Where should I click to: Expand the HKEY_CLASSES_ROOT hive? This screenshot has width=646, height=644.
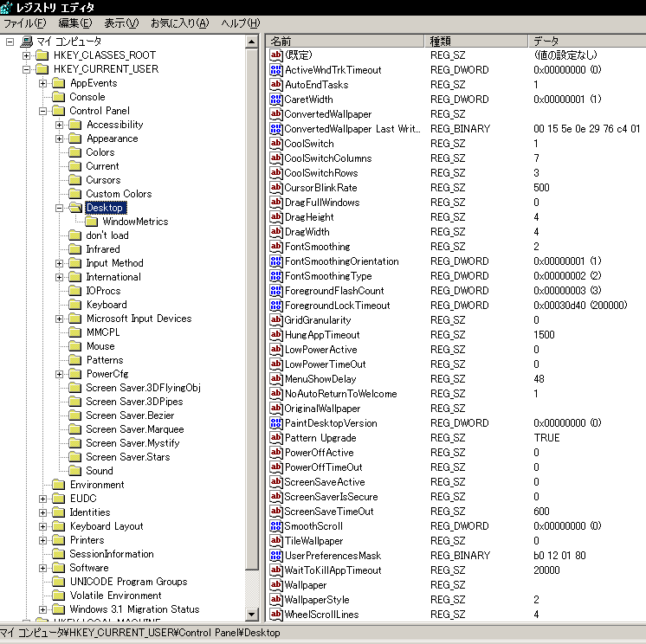click(27, 55)
